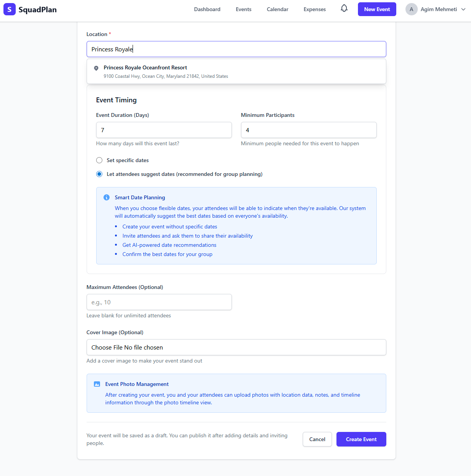The width and height of the screenshot is (471, 476).
Task: Open the notifications bell
Action: point(344,8)
